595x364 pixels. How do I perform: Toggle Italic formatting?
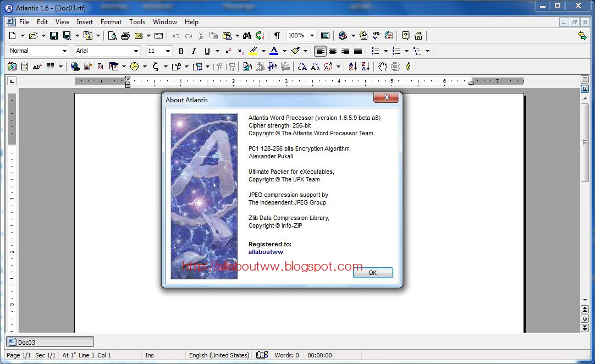point(194,51)
